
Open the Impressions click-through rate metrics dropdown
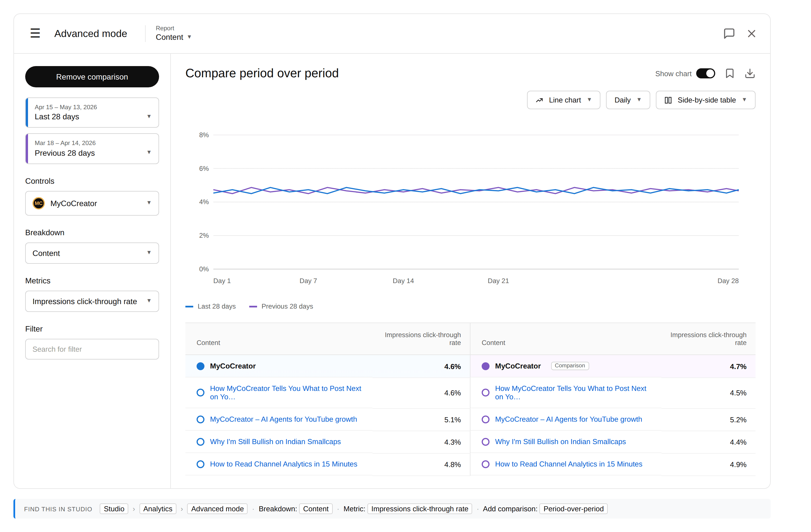tap(92, 301)
